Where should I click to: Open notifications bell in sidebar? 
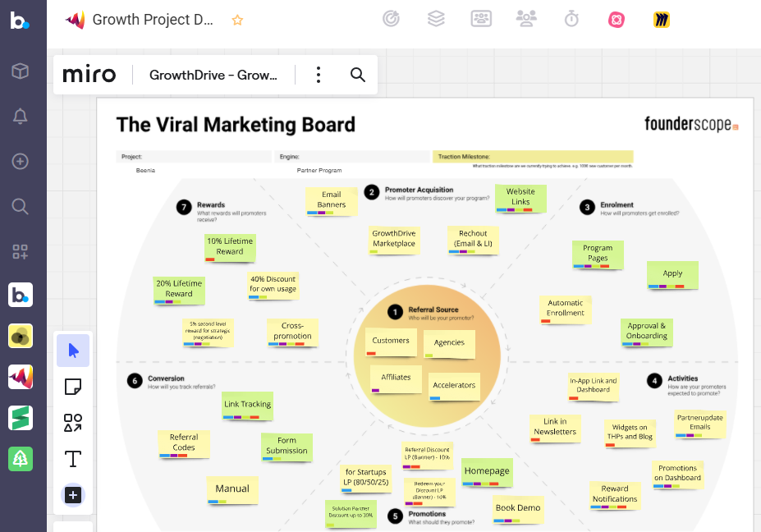coord(21,117)
